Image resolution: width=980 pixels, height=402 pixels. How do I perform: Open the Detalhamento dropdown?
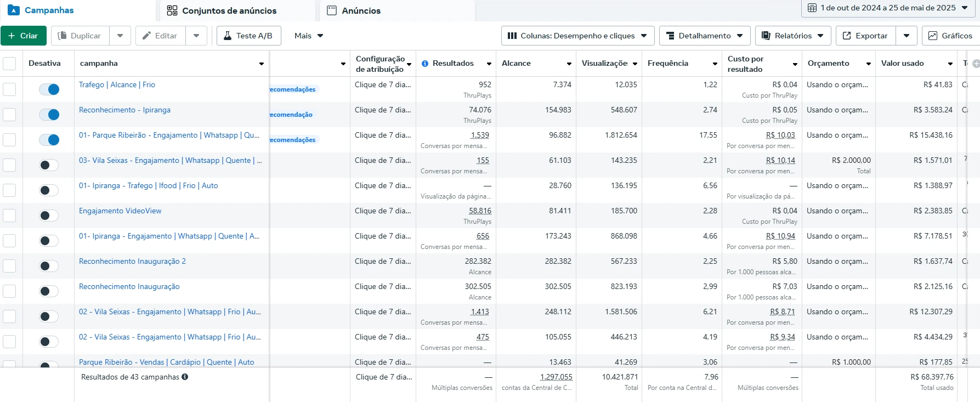click(x=705, y=36)
